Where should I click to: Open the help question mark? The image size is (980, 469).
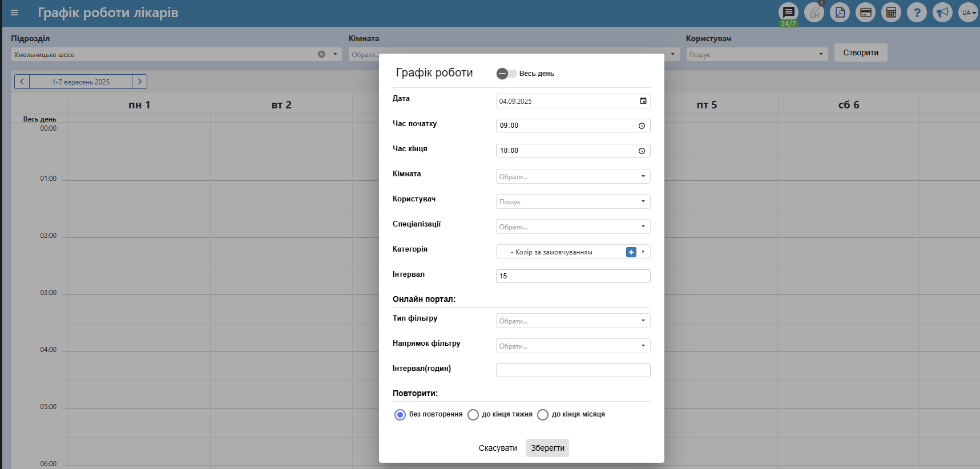click(x=917, y=13)
